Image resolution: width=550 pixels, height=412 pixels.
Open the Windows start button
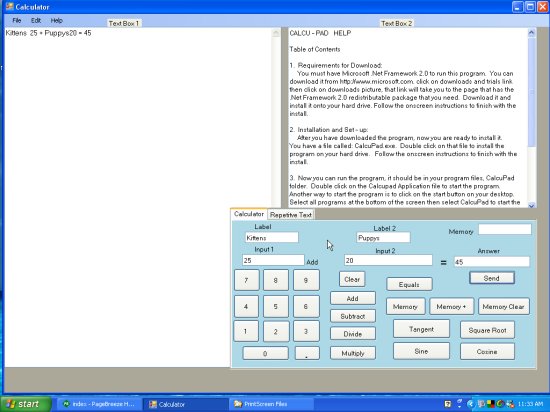point(26,404)
